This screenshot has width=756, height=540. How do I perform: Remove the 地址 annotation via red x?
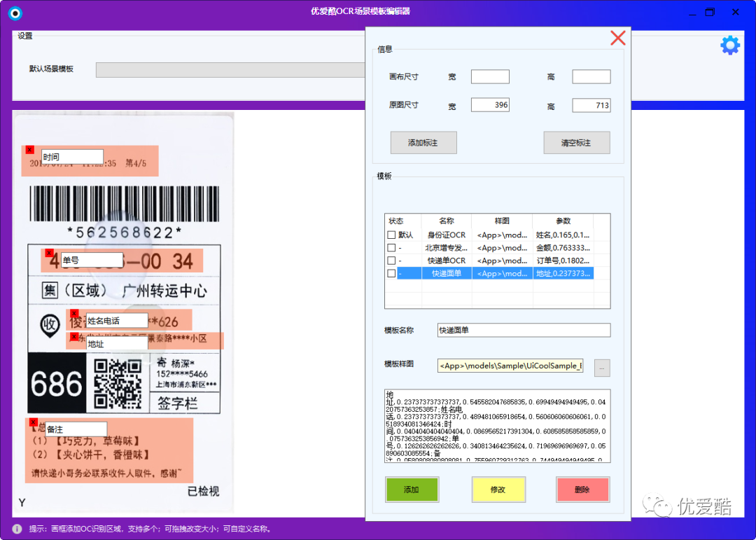point(74,336)
